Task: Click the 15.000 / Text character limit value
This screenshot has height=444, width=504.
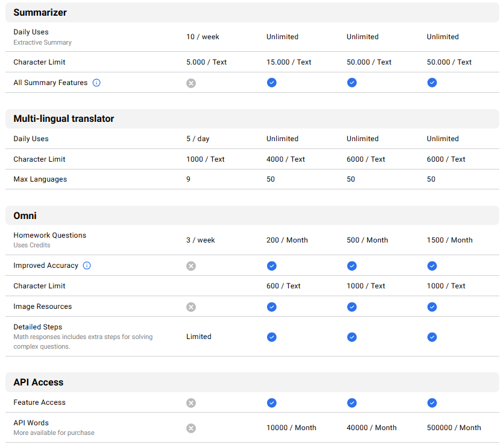Action: coord(289,62)
